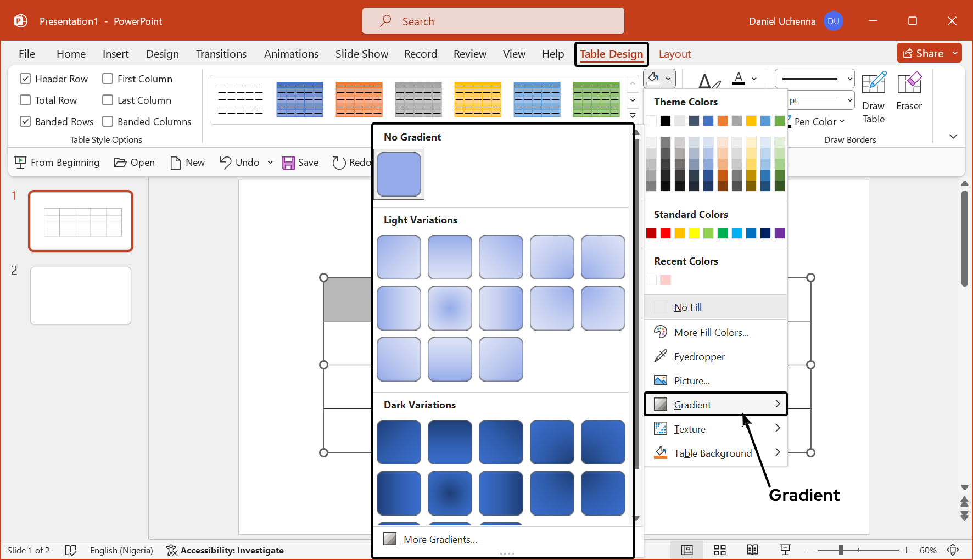Open the Layout ribbon tab
This screenshot has width=973, height=560.
674,54
